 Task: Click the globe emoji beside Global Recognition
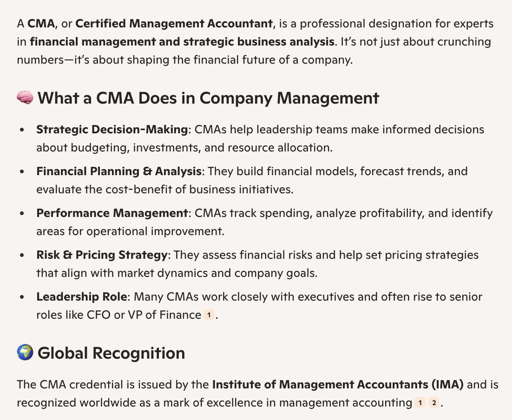point(25,353)
